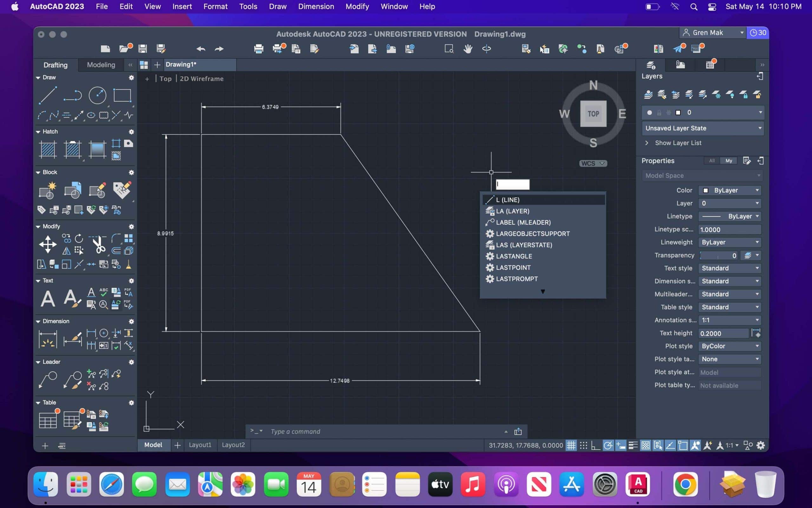This screenshot has width=812, height=508.
Task: Show All properties in Properties panel
Action: [712, 161]
